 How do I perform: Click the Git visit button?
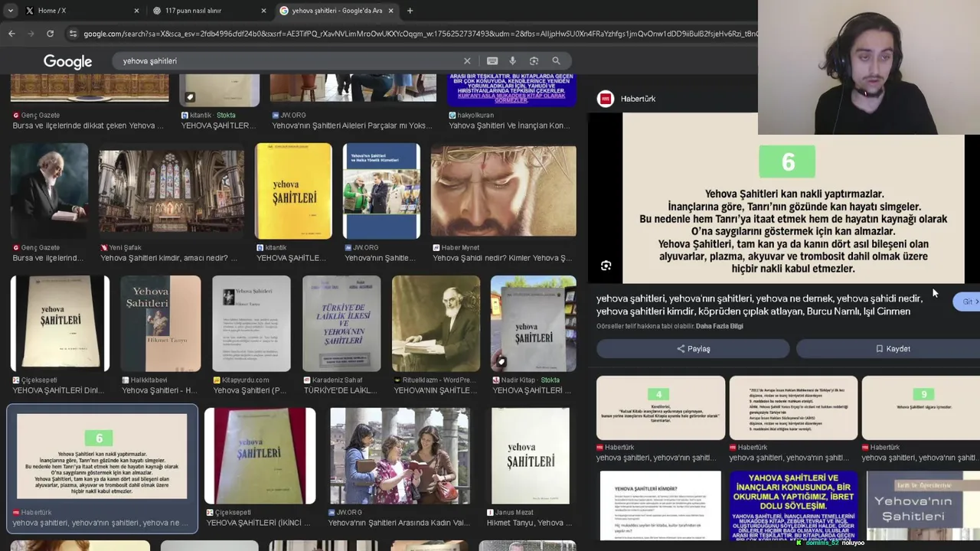[x=967, y=302]
